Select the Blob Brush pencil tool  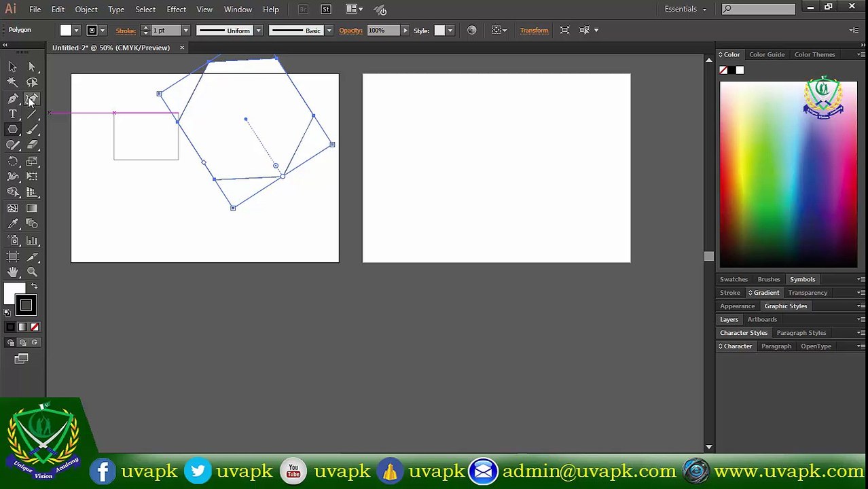[13, 145]
